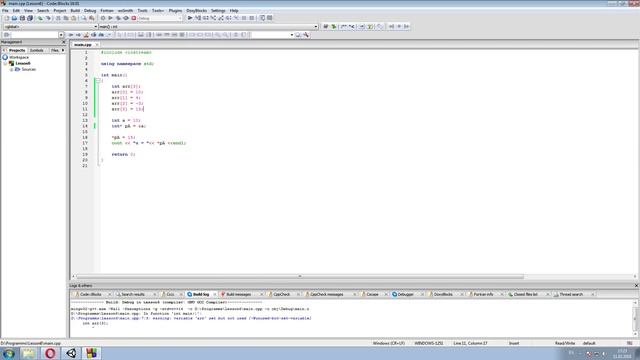Debug Step out icon
The width and height of the screenshot is (640, 360).
[x=221, y=18]
